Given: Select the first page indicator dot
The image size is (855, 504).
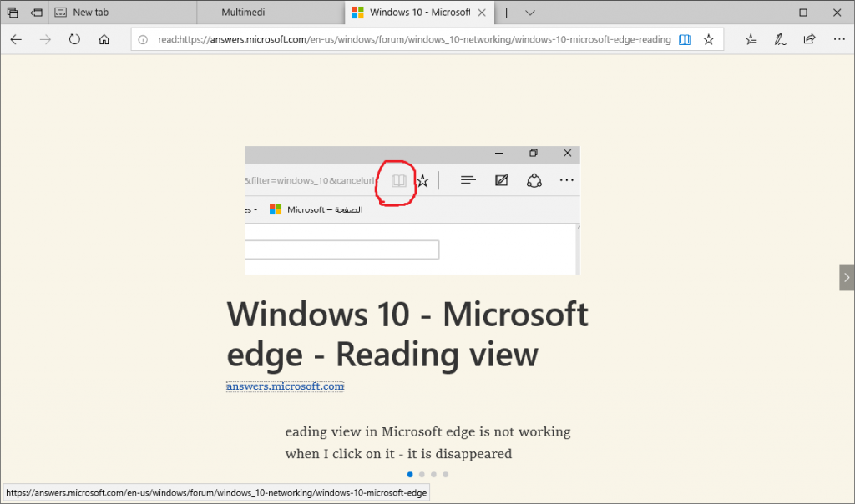Looking at the screenshot, I should tap(410, 475).
